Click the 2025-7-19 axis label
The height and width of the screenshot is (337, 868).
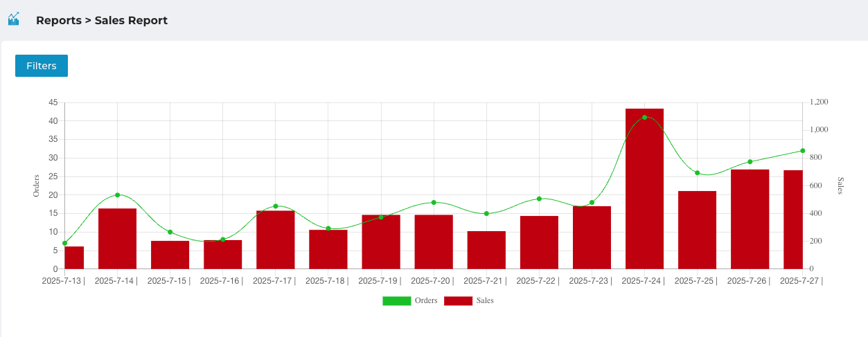[x=380, y=281]
